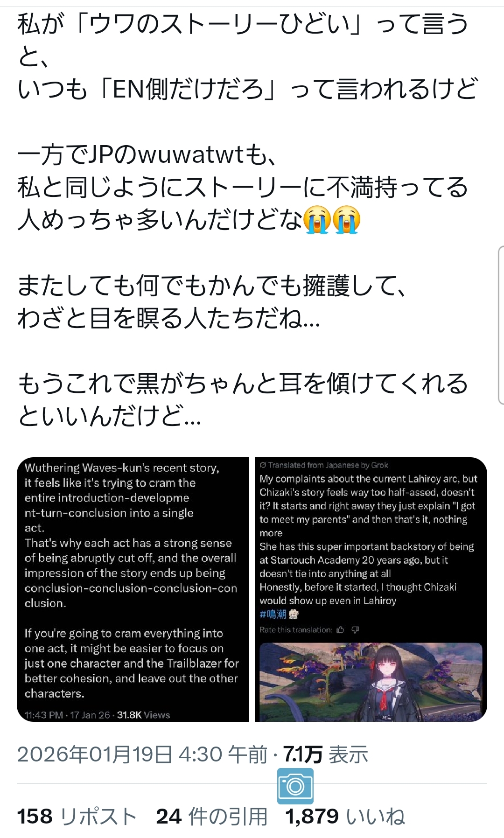Grab the scrollbar handle on the right edge
504x838 pixels.
501,325
